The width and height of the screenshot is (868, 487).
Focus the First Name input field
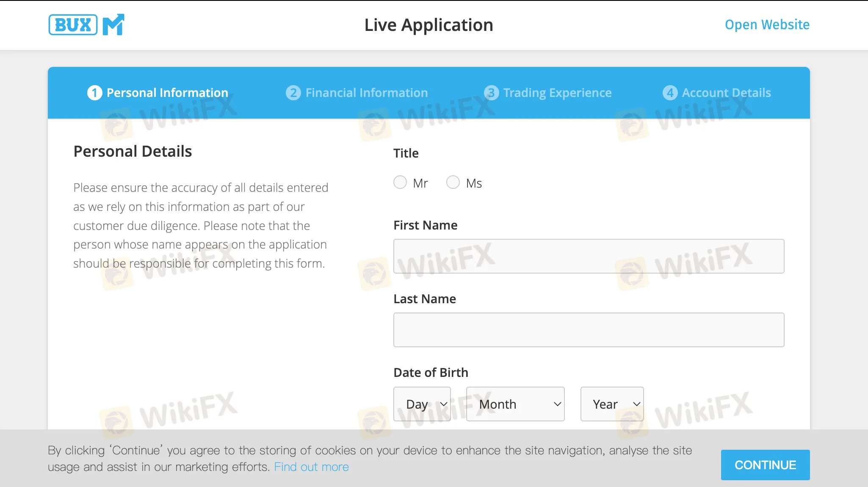tap(589, 256)
